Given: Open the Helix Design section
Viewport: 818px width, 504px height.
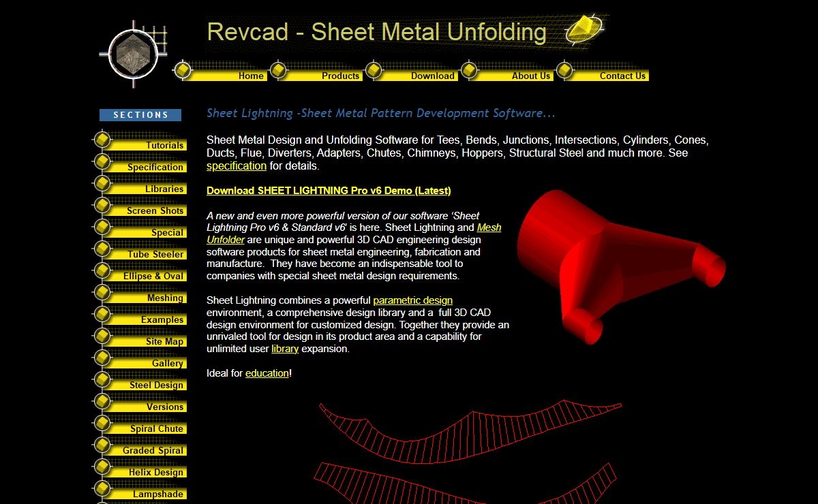Looking at the screenshot, I should click(x=156, y=472).
